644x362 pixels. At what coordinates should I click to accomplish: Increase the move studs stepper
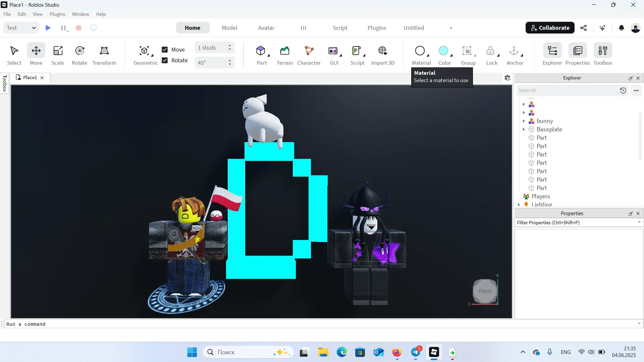pyautogui.click(x=230, y=46)
